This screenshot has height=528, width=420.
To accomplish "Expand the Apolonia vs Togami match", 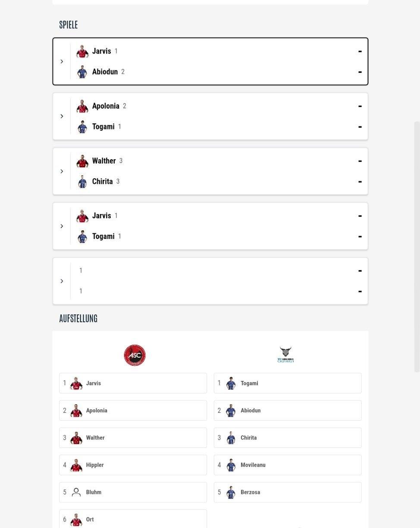I will click(62, 116).
